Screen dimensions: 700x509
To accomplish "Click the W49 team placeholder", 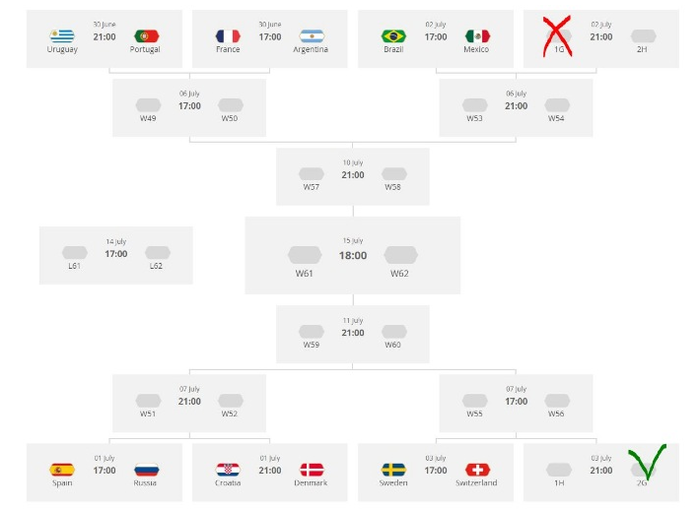I will click(x=147, y=105).
